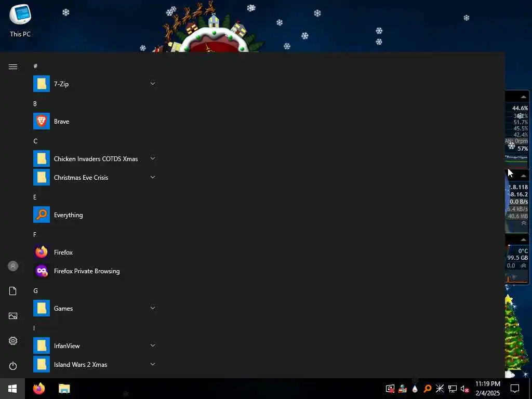This screenshot has height=399, width=532.
Task: Click the 'G' letter group header
Action: click(35, 291)
